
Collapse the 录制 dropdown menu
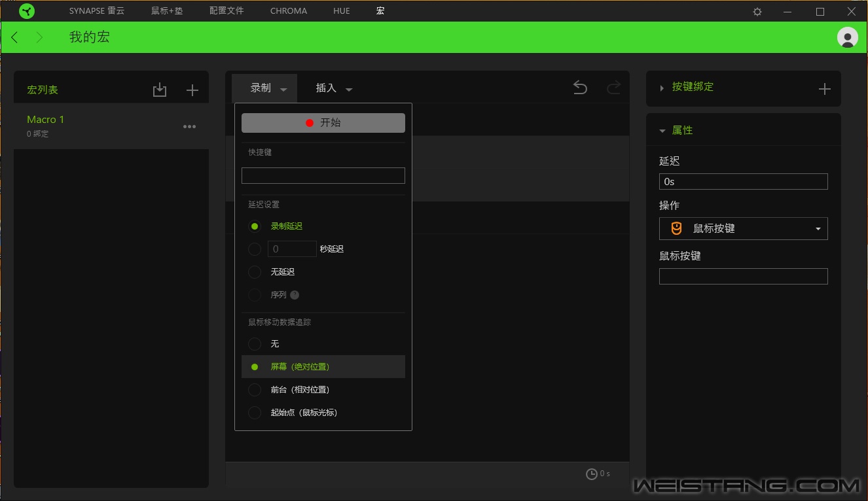pyautogui.click(x=264, y=88)
